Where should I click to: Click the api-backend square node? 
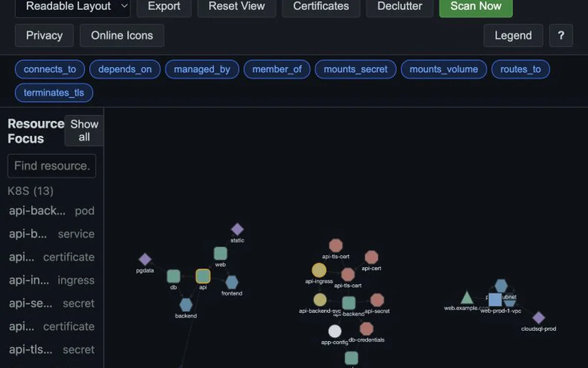pos(348,303)
